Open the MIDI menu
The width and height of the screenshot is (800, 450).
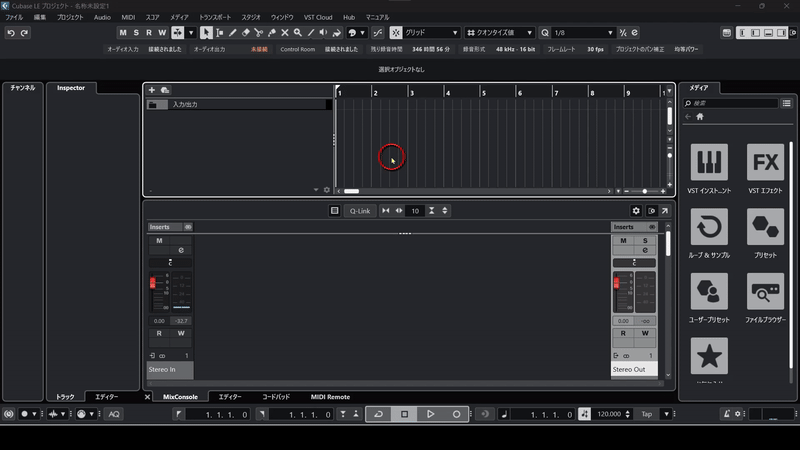click(128, 17)
